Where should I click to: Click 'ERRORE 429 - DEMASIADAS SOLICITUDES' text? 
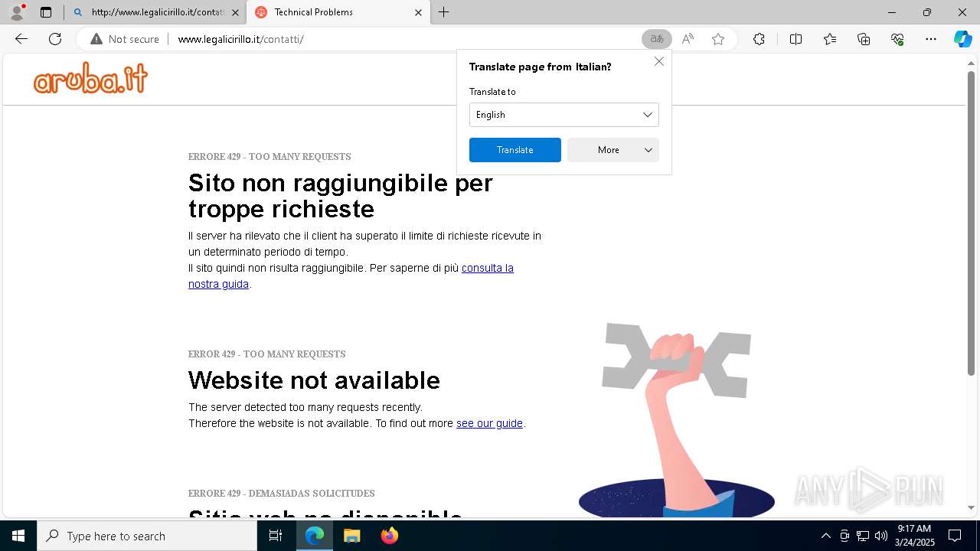tap(282, 494)
